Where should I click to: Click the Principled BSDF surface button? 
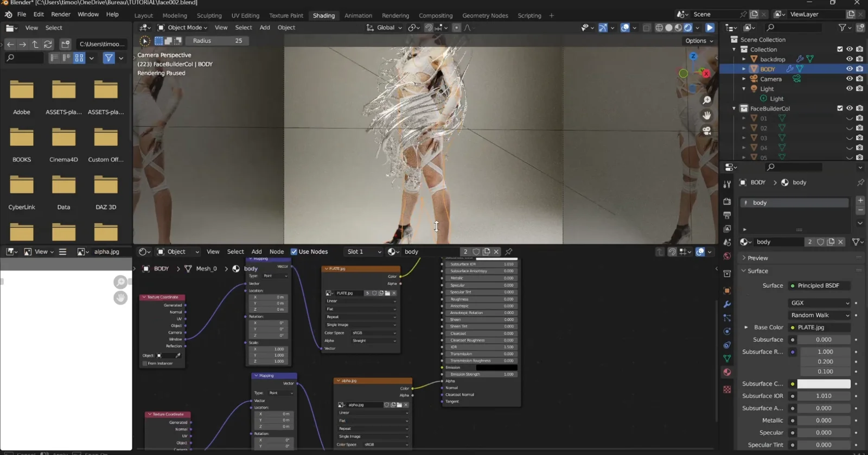818,286
